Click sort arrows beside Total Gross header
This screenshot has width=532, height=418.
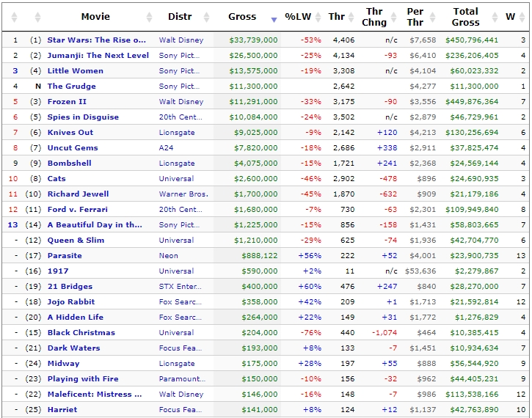(x=495, y=17)
